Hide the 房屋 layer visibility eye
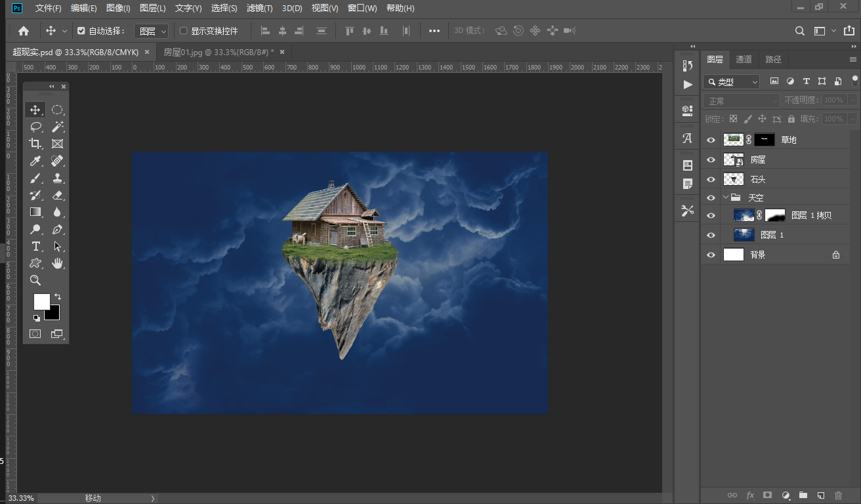 coord(711,159)
